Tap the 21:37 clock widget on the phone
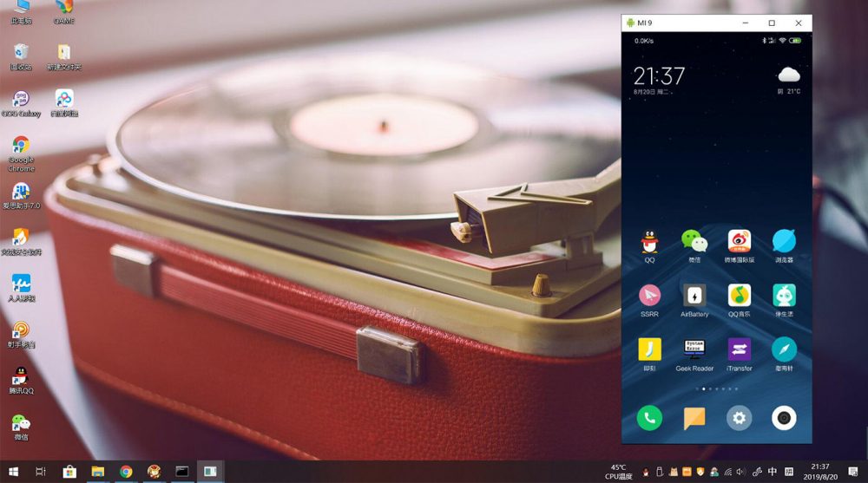This screenshot has height=483, width=868. pos(659,76)
